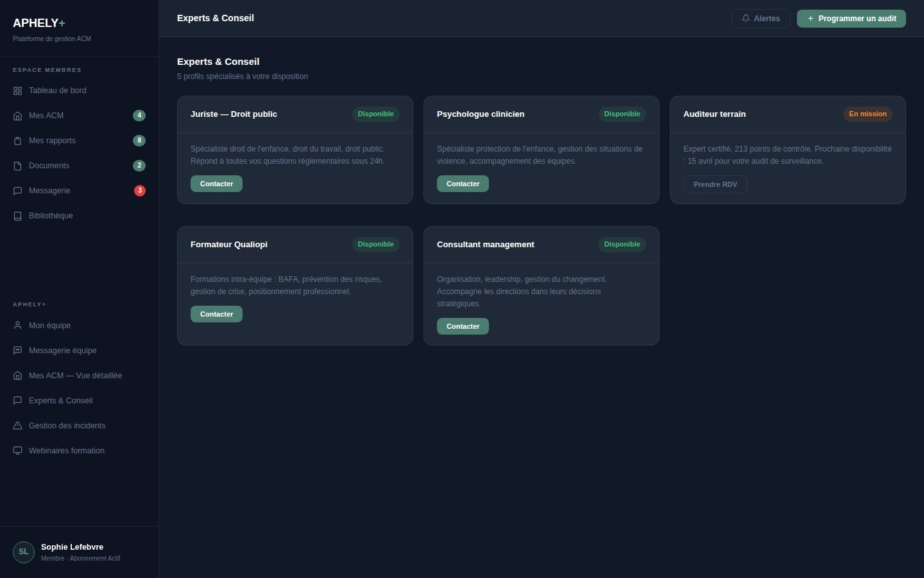Click the Gestion des incidents warning icon
Viewport: 924px width, 578px height.
18,426
